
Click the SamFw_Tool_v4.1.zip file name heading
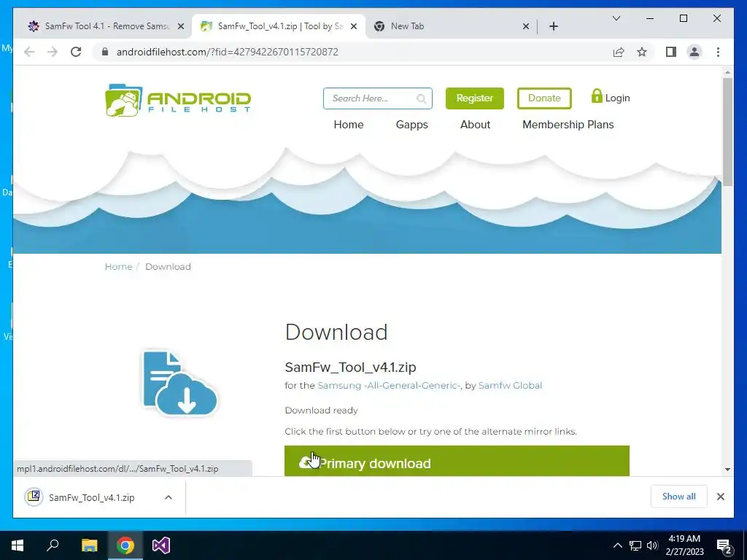point(350,367)
